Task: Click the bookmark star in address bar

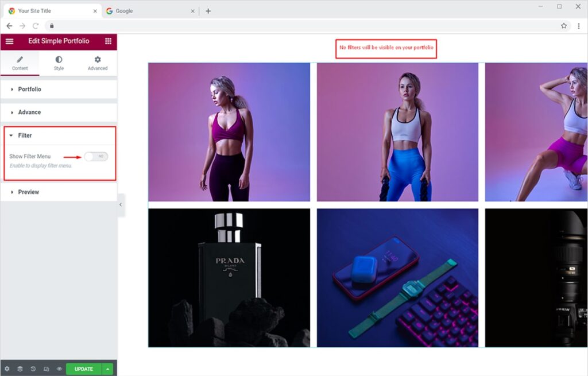Action: 564,26
